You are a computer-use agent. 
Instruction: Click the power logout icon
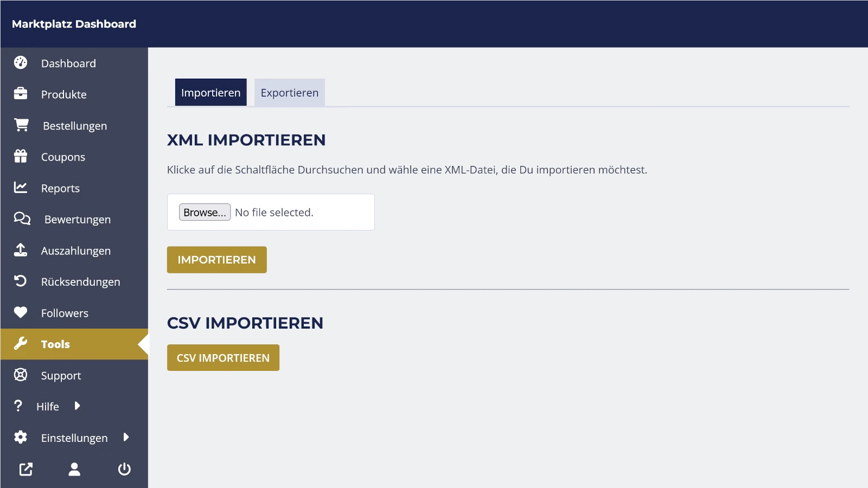tap(124, 469)
